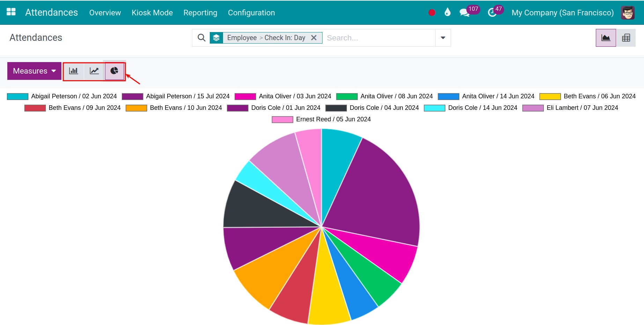This screenshot has height=325, width=644.
Task: Remove the Employee > Check In: Day filter
Action: tap(314, 38)
